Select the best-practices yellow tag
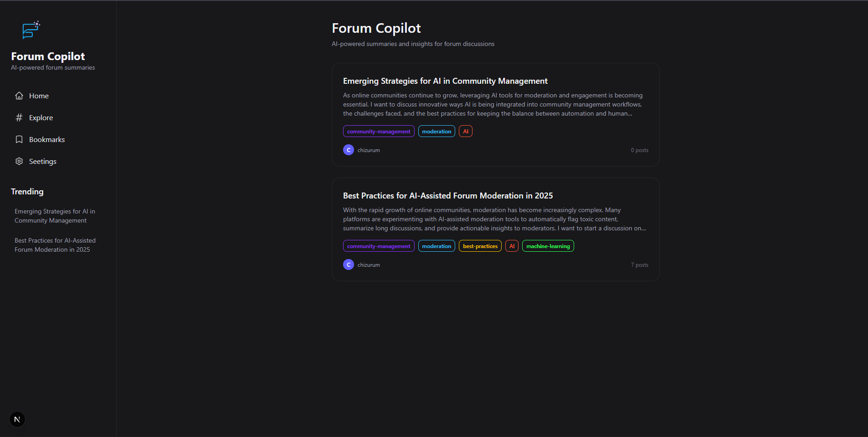The width and height of the screenshot is (868, 437). [480, 246]
